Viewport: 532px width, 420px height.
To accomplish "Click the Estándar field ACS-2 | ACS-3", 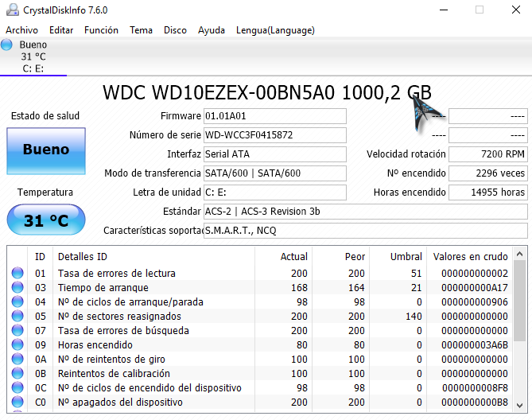I will (x=366, y=212).
